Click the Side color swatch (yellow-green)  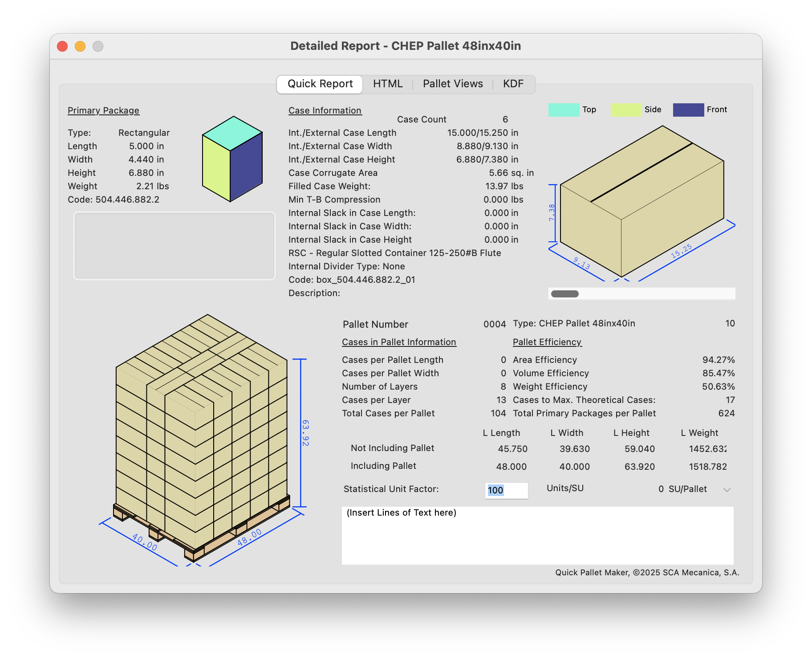pyautogui.click(x=626, y=110)
